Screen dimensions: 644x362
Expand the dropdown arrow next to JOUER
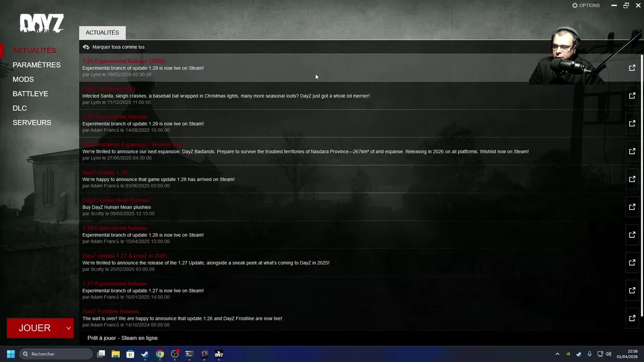pyautogui.click(x=68, y=328)
